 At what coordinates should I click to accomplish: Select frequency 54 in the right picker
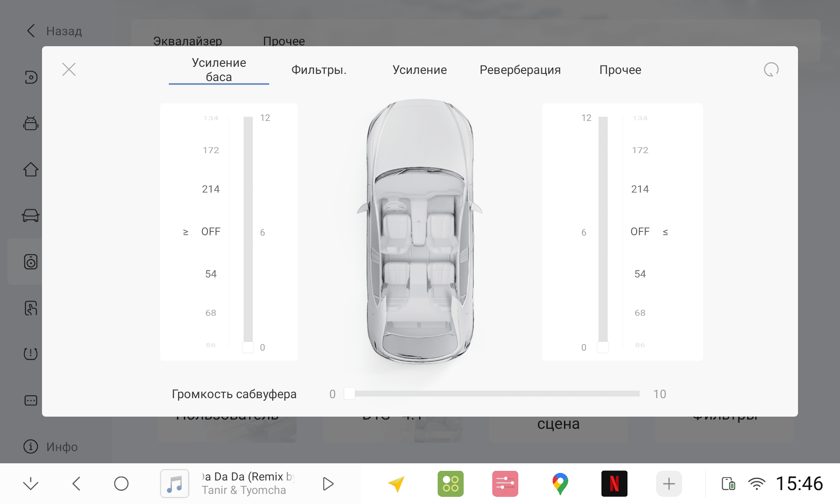[640, 274]
